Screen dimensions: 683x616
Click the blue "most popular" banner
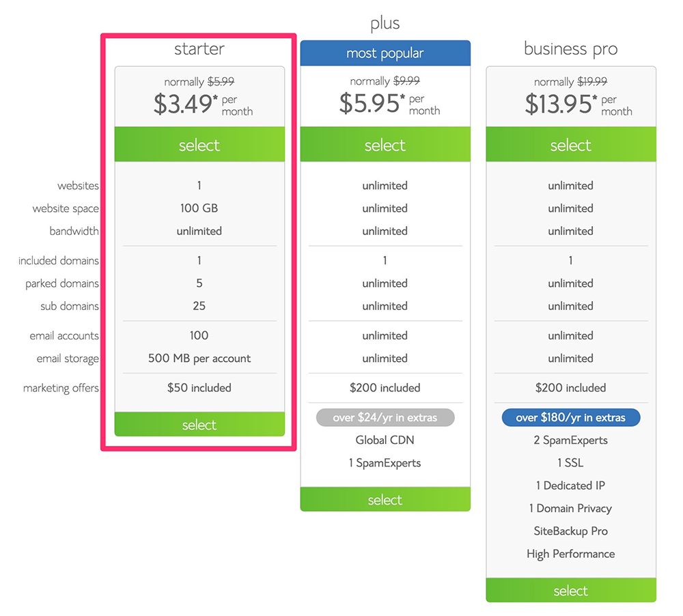pyautogui.click(x=385, y=53)
